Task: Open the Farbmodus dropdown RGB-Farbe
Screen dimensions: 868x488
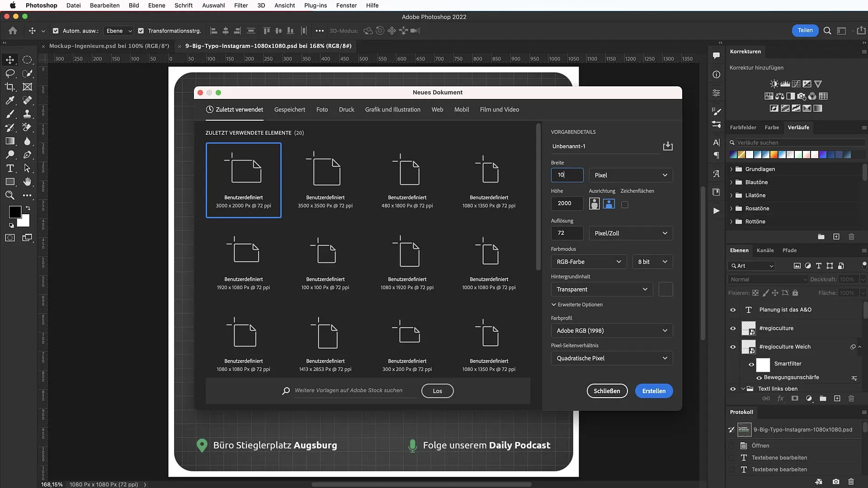Action: point(587,262)
